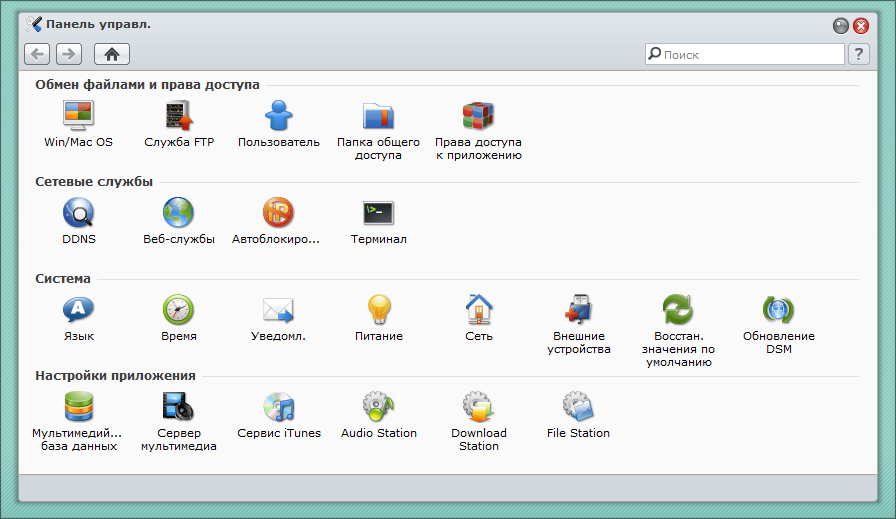Minimize the Панель управл. window

point(841,26)
